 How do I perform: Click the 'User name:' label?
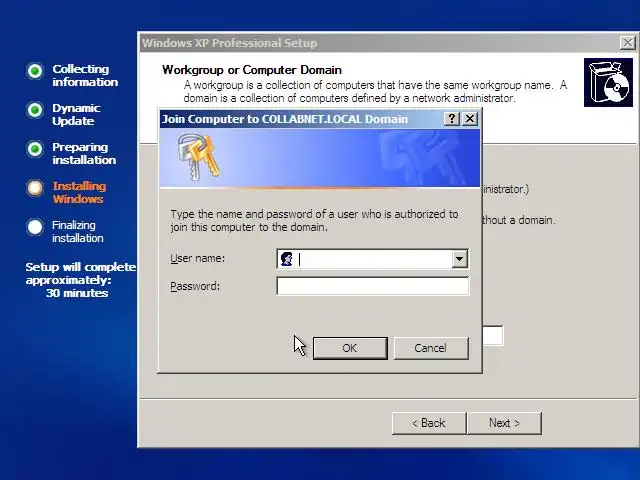tap(198, 258)
